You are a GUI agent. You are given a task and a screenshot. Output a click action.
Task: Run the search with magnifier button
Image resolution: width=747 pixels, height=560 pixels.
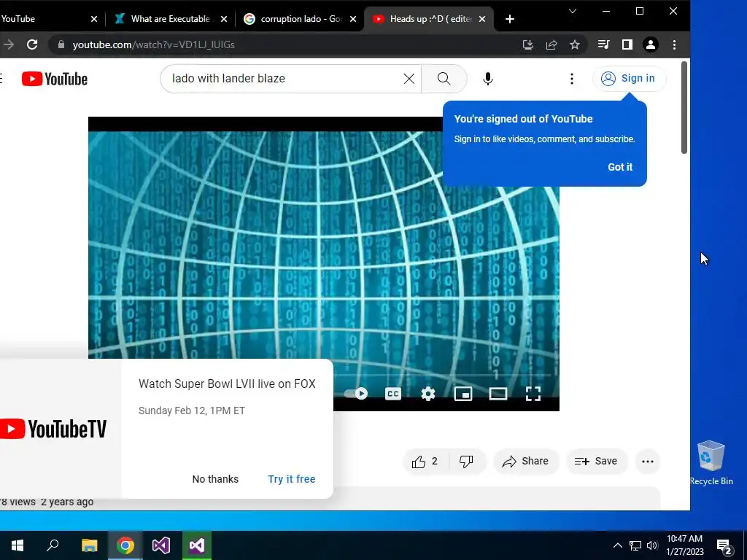444,79
